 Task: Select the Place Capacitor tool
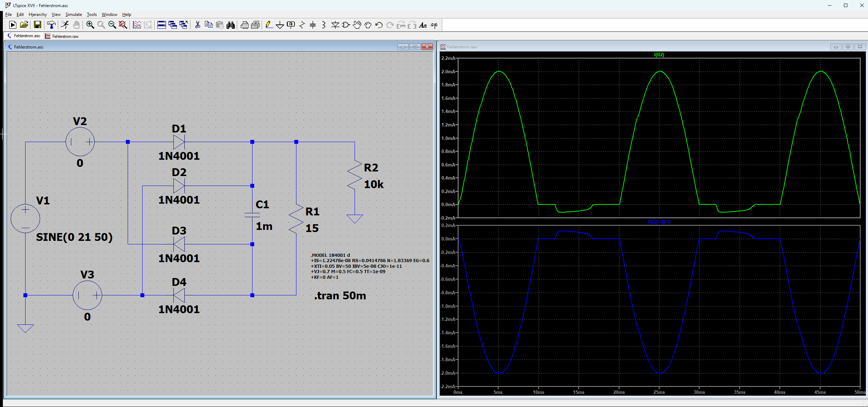[x=313, y=25]
